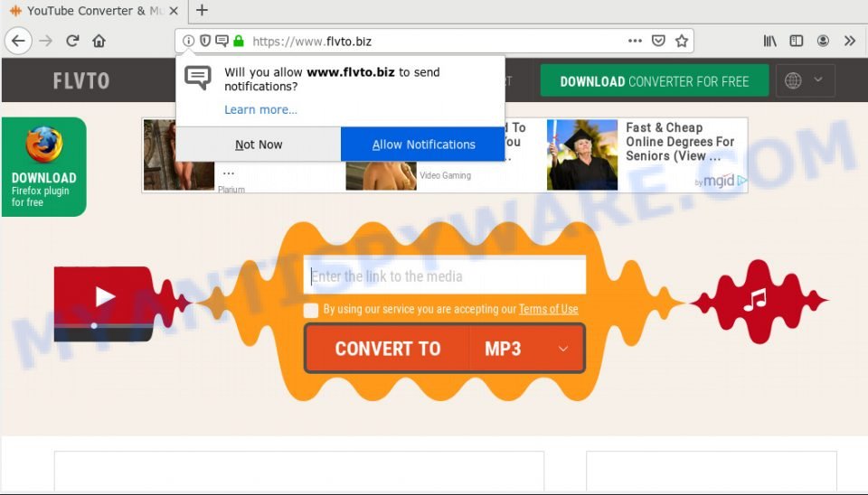Open a new tab with plus icon
Screen dimensions: 868x495
pos(202,10)
